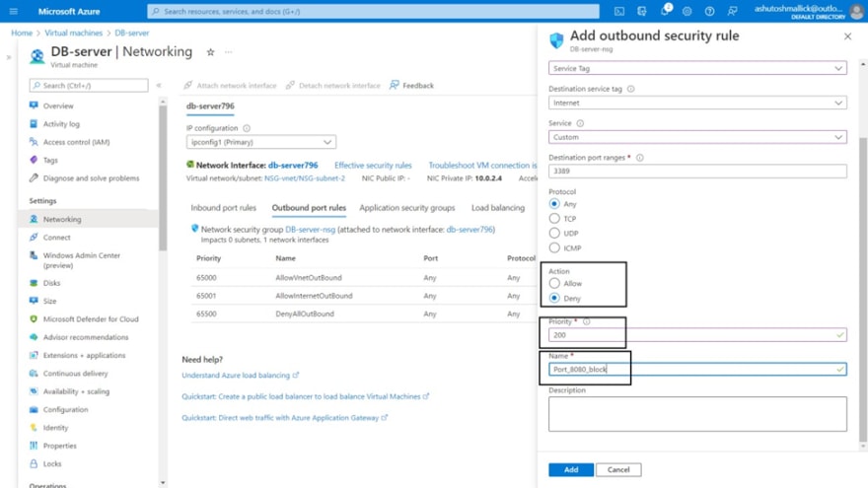Select the db-server796 interface tab
Image resolution: width=868 pixels, height=488 pixels.
[210, 106]
